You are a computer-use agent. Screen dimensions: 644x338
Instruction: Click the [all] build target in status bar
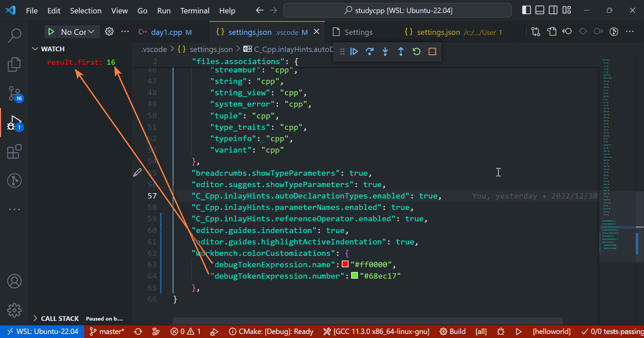(481, 332)
